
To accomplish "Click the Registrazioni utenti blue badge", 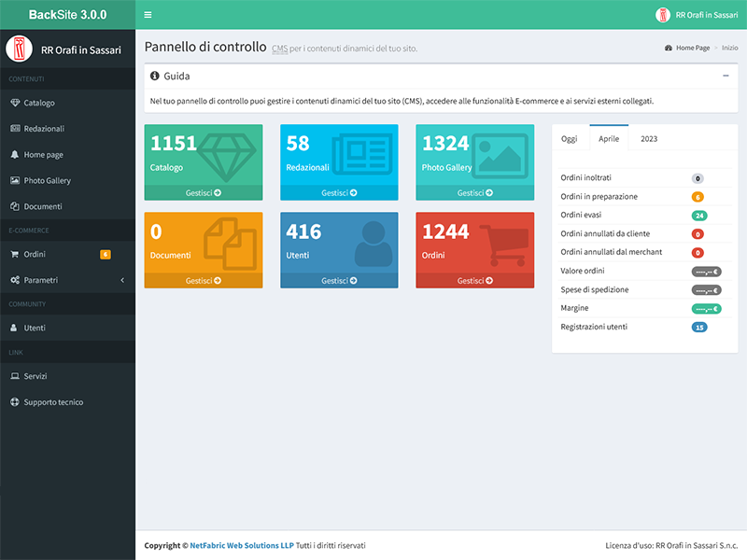I will click(x=699, y=328).
